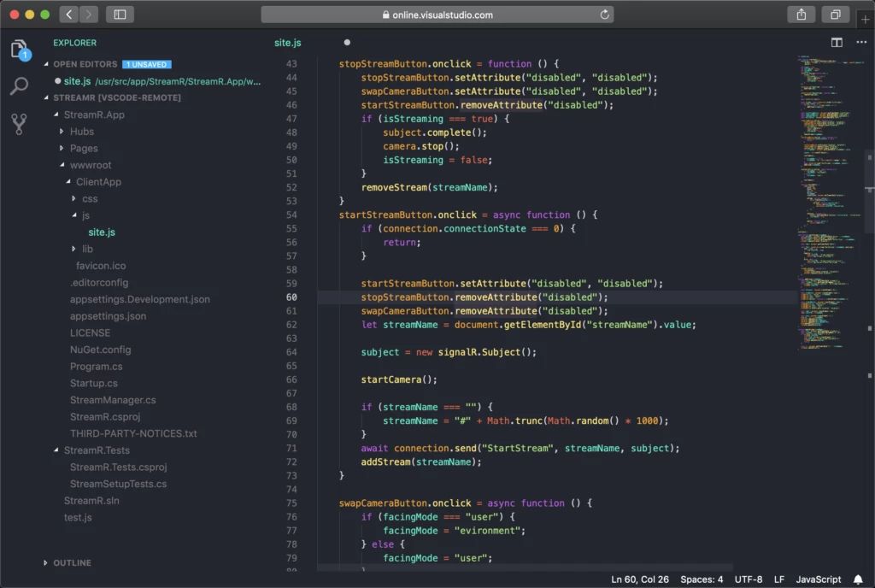The width and height of the screenshot is (875, 588).
Task: Open the Explorer icon in the activity bar
Action: point(19,49)
